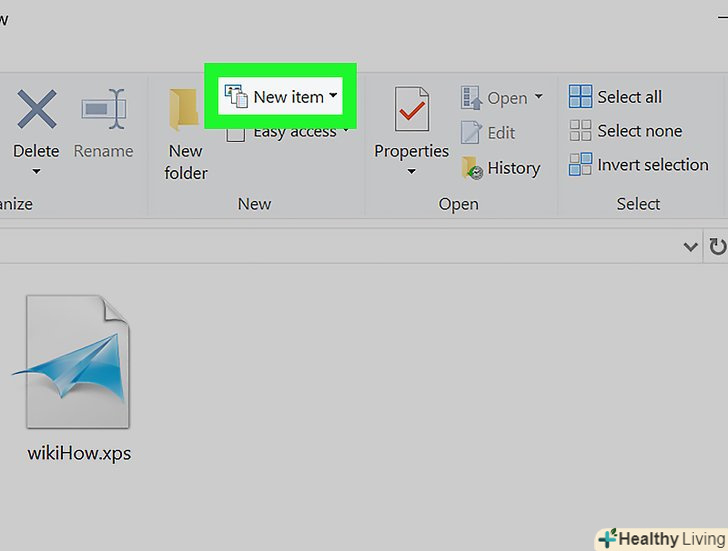
Task: Click Select all
Action: point(615,97)
